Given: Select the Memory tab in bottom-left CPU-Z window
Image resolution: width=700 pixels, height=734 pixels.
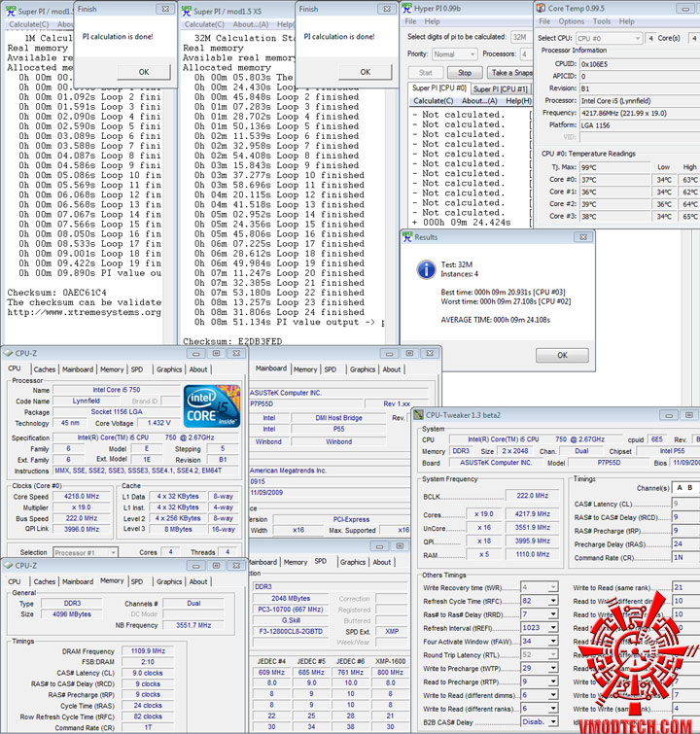Looking at the screenshot, I should [112, 580].
